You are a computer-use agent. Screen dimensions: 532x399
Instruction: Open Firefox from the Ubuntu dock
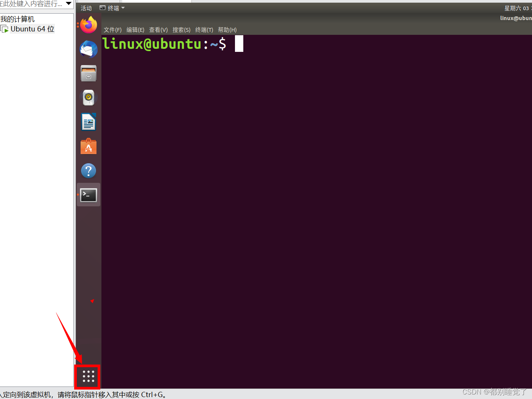click(89, 25)
